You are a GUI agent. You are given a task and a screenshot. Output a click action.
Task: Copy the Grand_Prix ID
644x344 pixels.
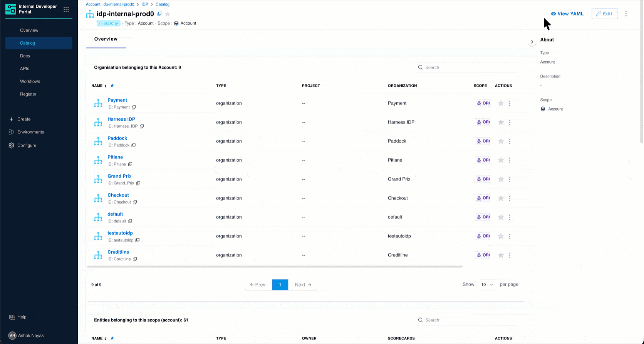138,183
